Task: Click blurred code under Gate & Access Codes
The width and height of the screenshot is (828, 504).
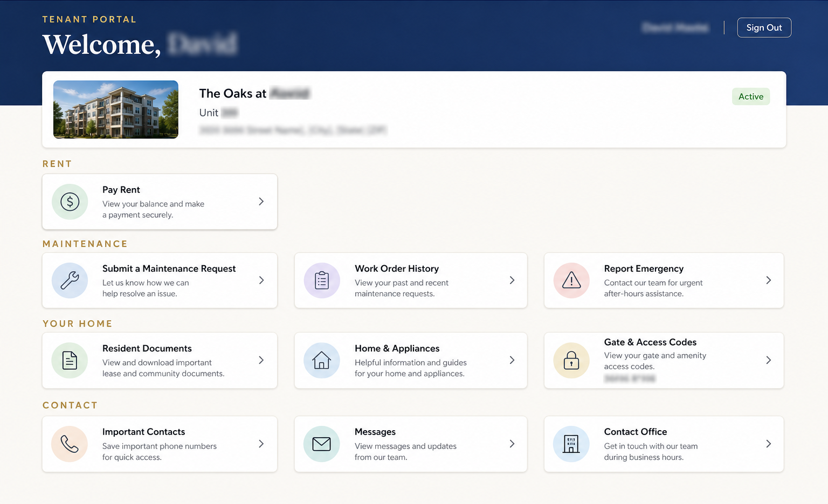Action: 630,378
